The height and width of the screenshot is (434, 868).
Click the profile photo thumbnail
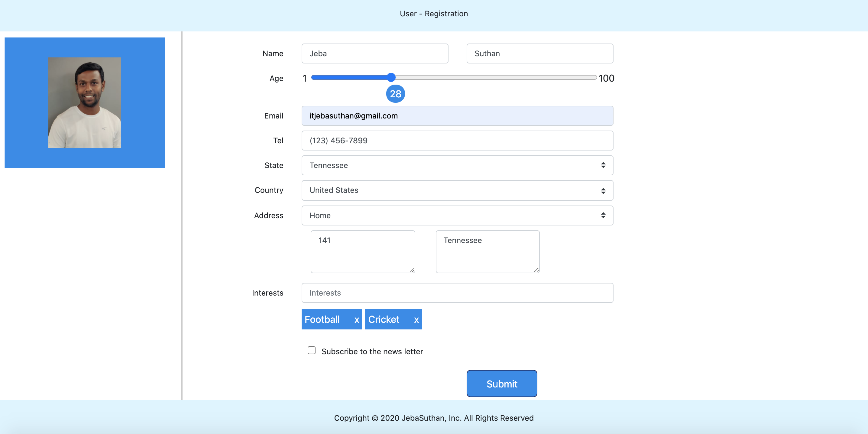click(x=84, y=103)
